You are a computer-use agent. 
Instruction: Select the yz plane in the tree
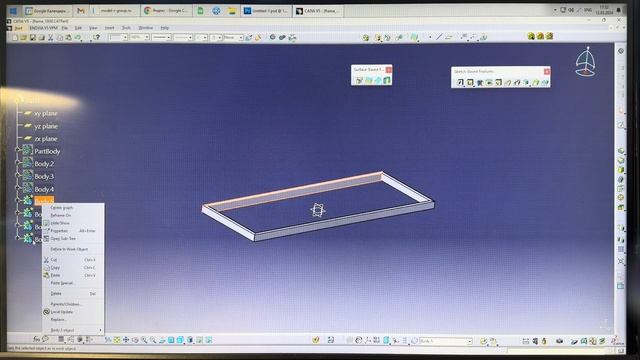point(46,126)
